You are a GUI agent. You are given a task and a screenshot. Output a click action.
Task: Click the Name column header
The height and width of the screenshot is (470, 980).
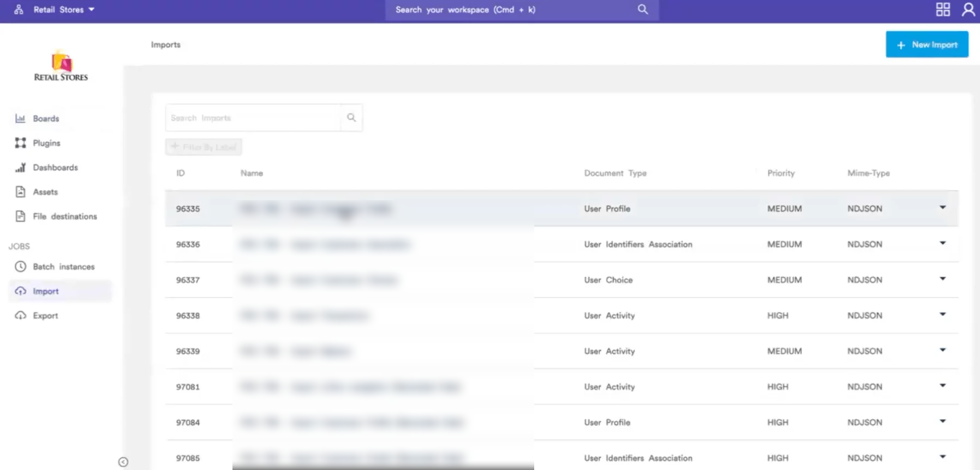pos(252,173)
